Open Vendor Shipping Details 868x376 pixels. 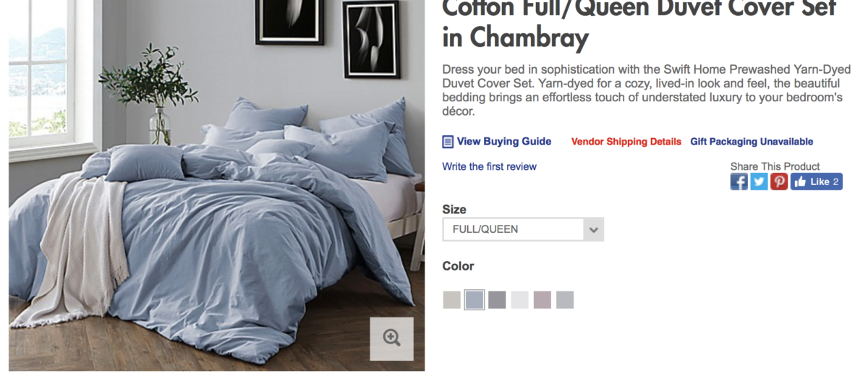pyautogui.click(x=626, y=142)
